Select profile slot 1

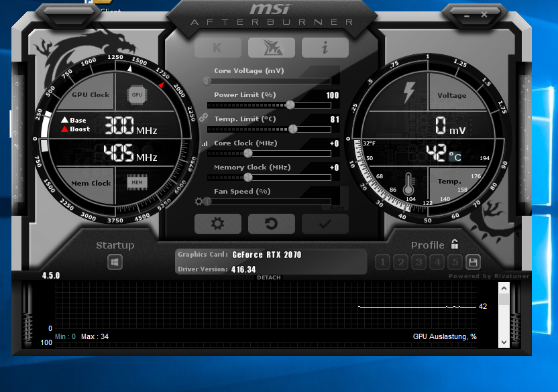tap(382, 263)
